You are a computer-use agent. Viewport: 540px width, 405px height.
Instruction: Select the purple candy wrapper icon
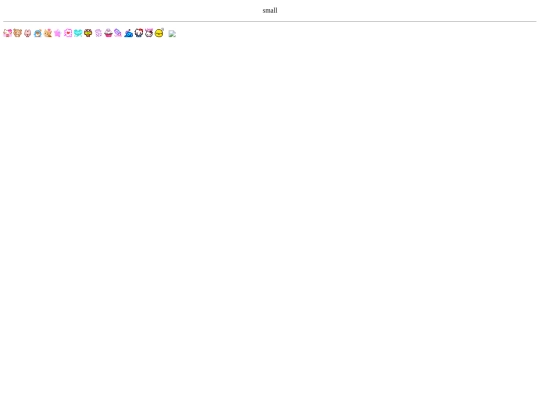pos(118,33)
